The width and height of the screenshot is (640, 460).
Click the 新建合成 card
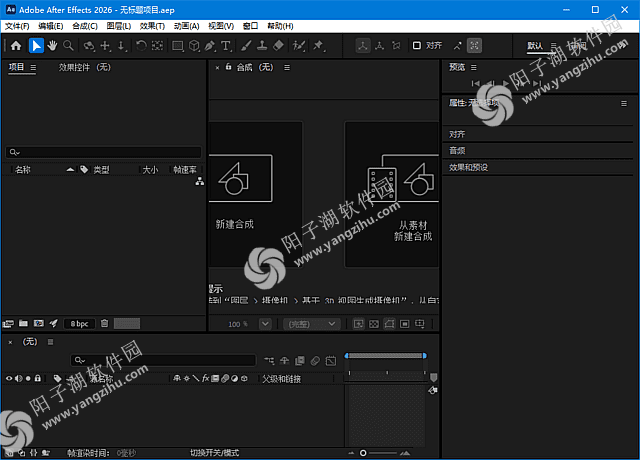click(256, 194)
